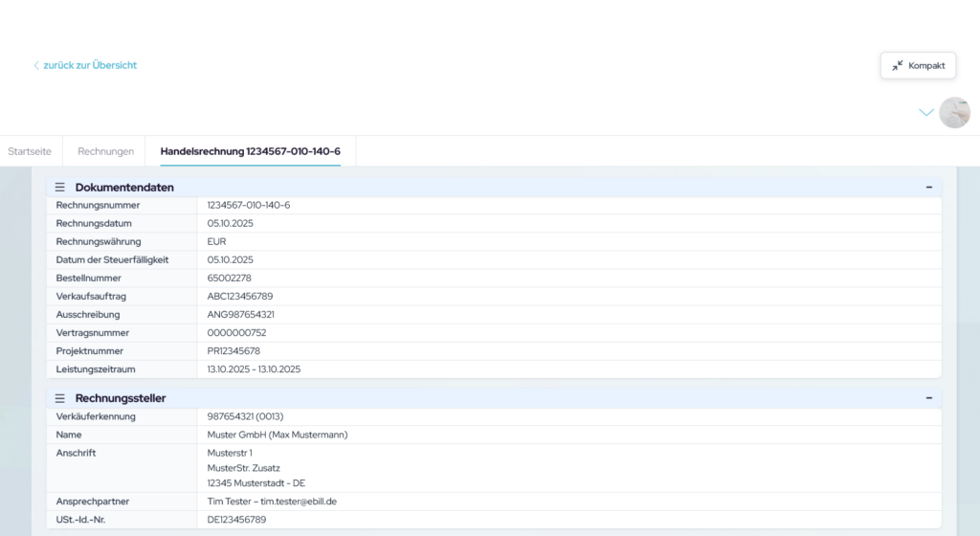Click the USt.-Id.-Nr. value DE123456789
980x536 pixels.
[x=236, y=520]
